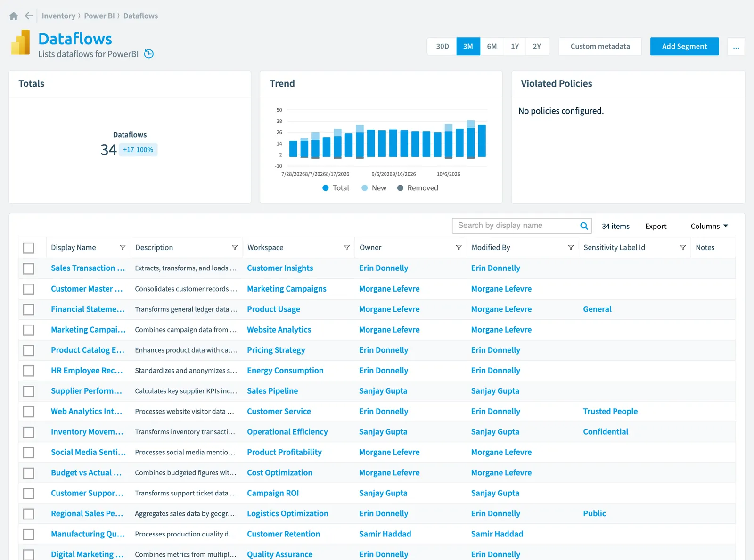Open the Trusted People sensitivity label
The width and height of the screenshot is (754, 560).
(610, 411)
